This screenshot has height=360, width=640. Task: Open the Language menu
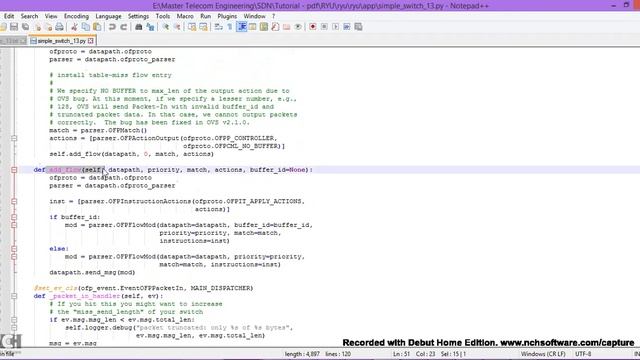point(108,16)
